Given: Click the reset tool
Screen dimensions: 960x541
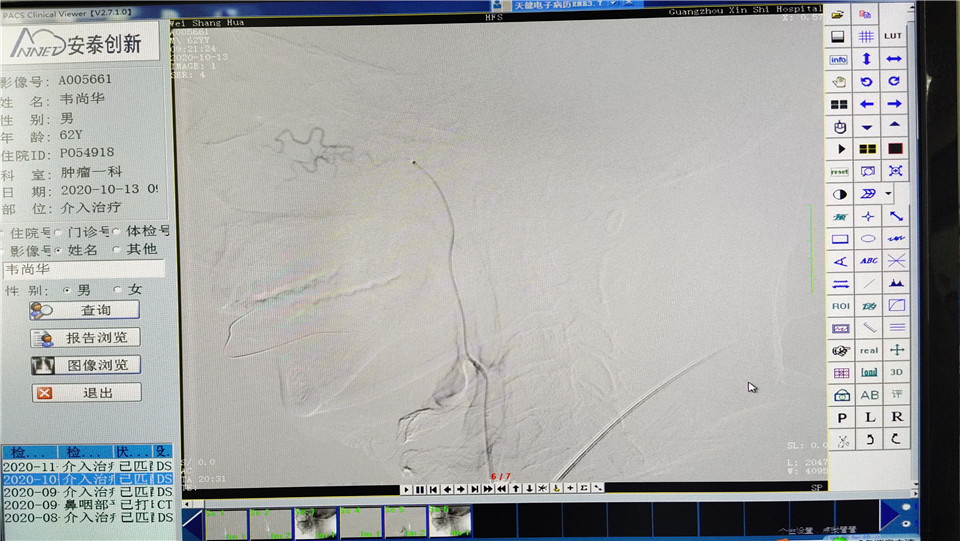Looking at the screenshot, I should tap(839, 171).
